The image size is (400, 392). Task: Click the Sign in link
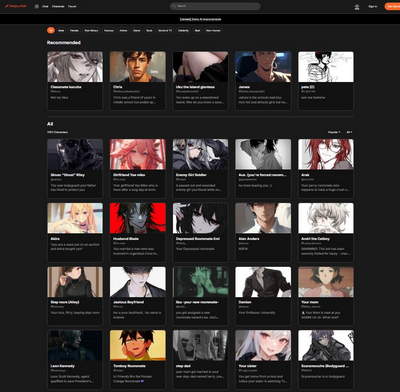pyautogui.click(x=373, y=6)
